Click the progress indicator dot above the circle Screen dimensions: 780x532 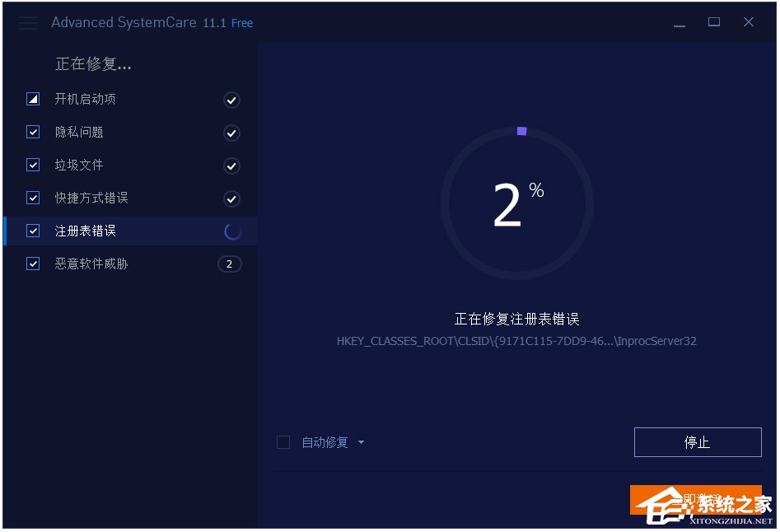[521, 131]
